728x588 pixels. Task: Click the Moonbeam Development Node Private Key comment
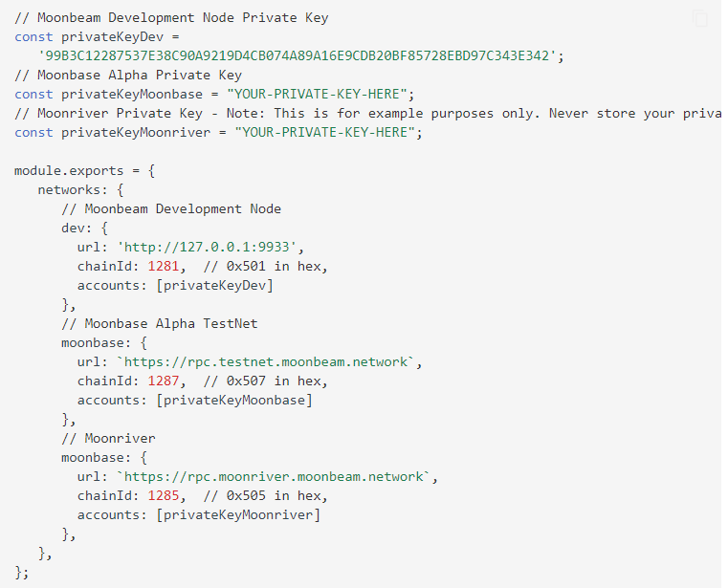171,17
